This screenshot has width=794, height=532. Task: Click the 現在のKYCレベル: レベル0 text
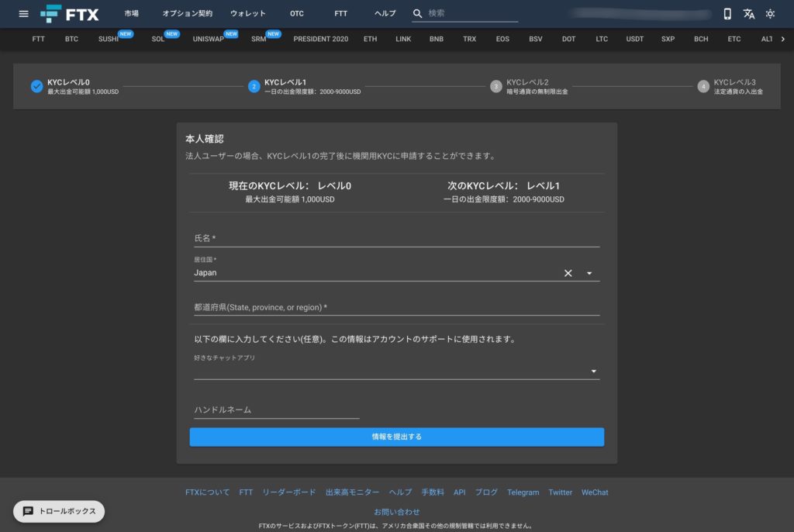pos(290,186)
